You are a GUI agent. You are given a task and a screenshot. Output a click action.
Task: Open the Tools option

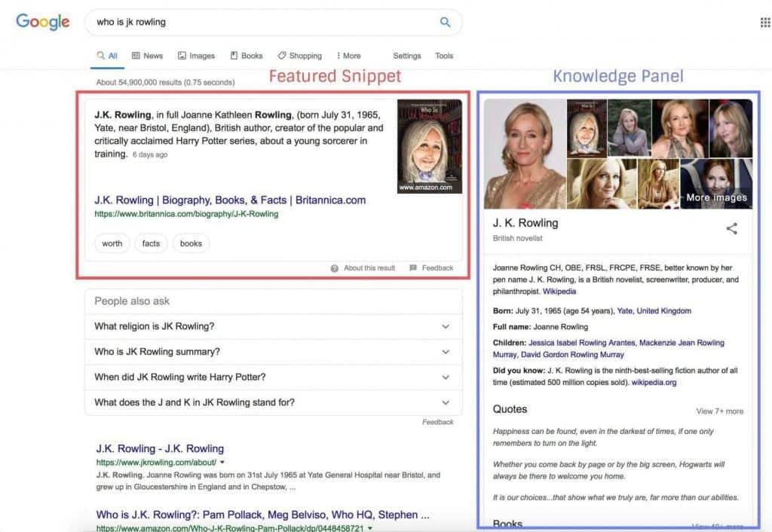[x=444, y=56]
